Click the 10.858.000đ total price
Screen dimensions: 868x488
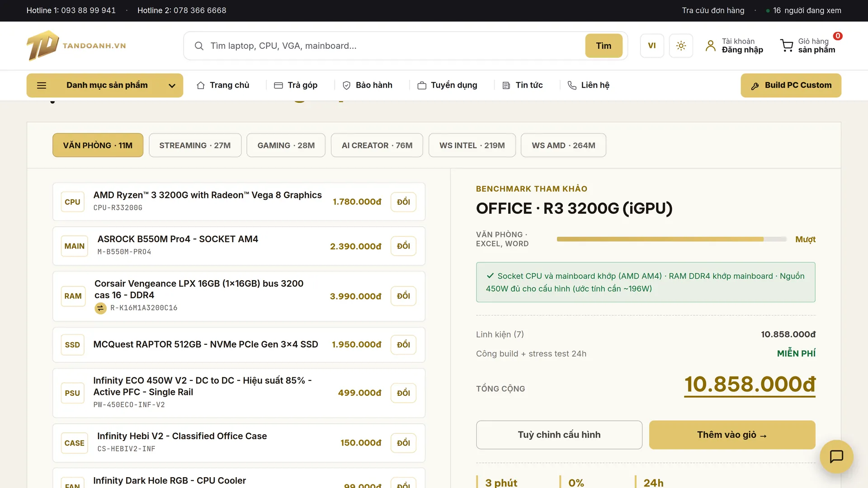[750, 385]
